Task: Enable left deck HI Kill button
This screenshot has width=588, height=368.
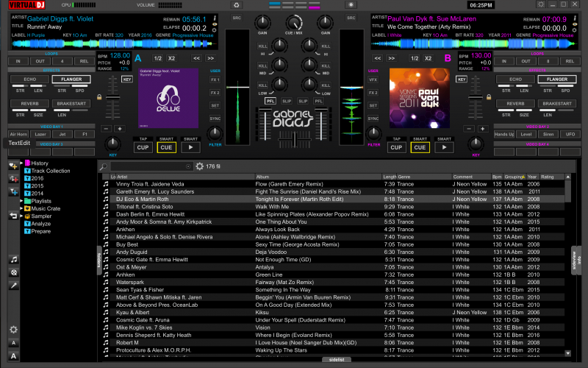Action: coord(262,46)
